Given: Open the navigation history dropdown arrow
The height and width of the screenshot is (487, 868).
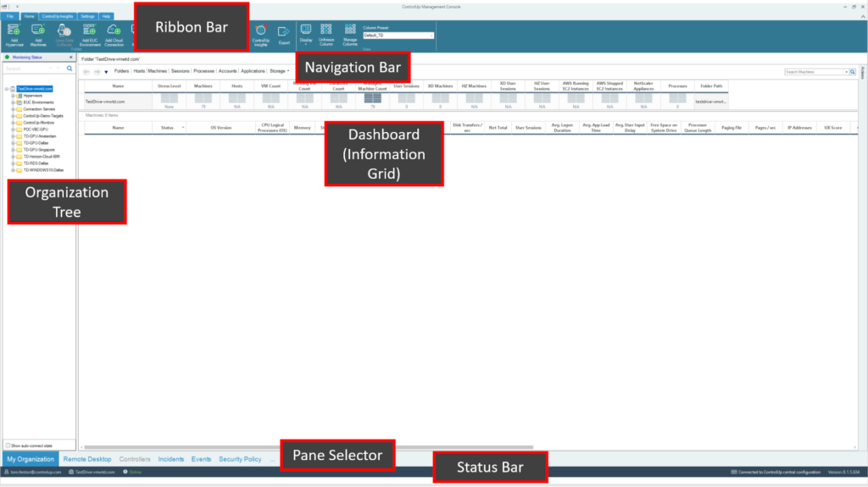Looking at the screenshot, I should 106,72.
